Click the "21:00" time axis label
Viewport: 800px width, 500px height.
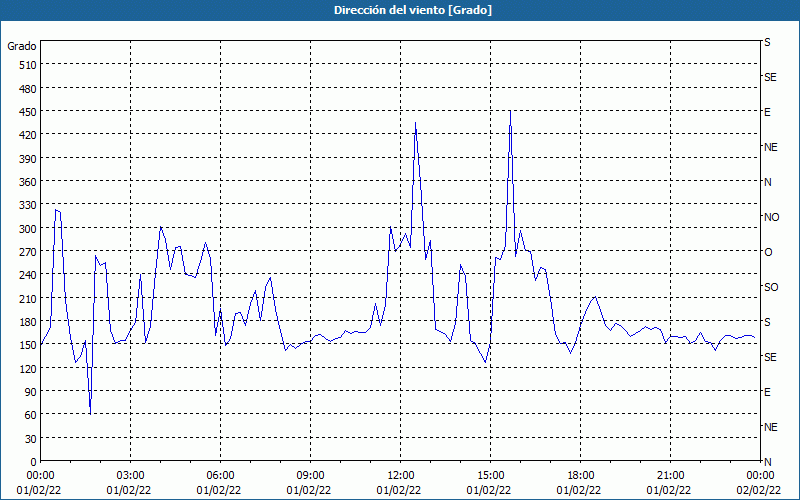670,476
